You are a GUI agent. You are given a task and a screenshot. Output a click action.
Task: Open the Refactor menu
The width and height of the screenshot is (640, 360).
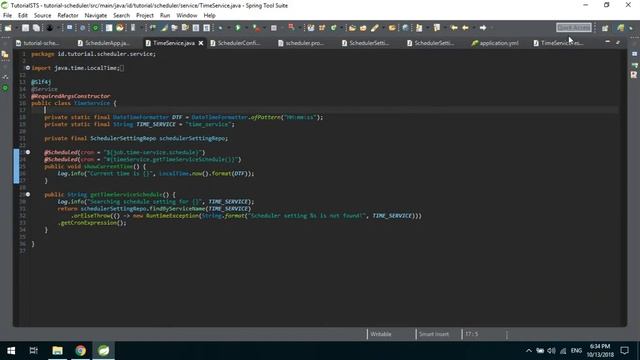(68, 16)
